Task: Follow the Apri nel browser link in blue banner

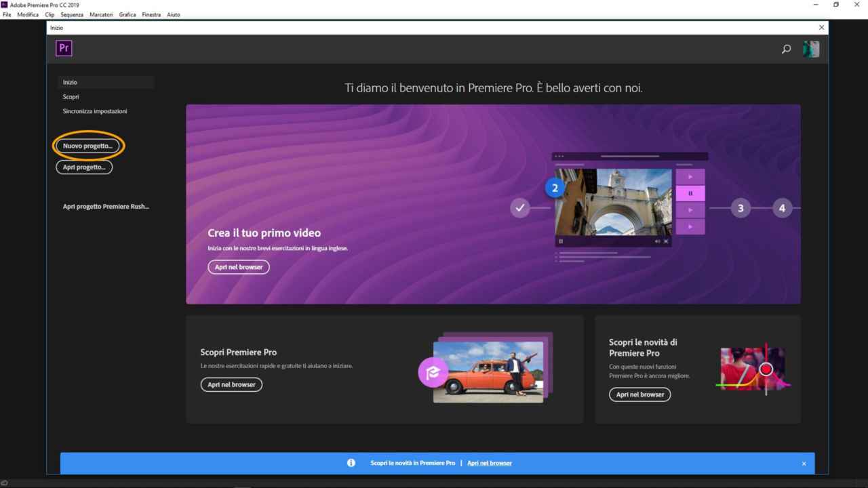Action: [x=490, y=463]
